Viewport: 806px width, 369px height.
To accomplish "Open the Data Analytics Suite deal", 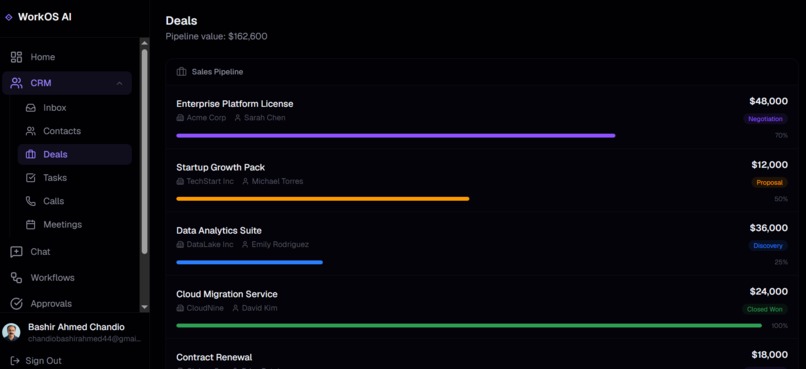I will click(x=219, y=231).
